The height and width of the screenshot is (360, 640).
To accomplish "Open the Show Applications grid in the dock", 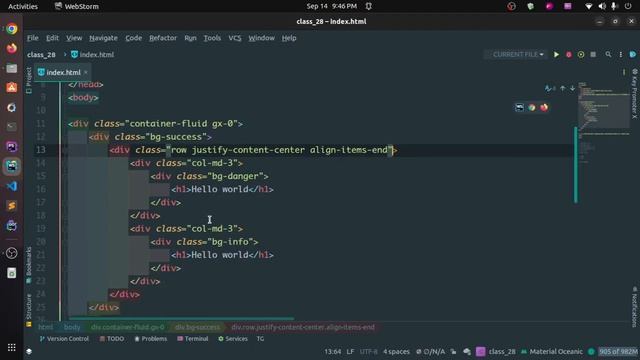I will pos(11,347).
